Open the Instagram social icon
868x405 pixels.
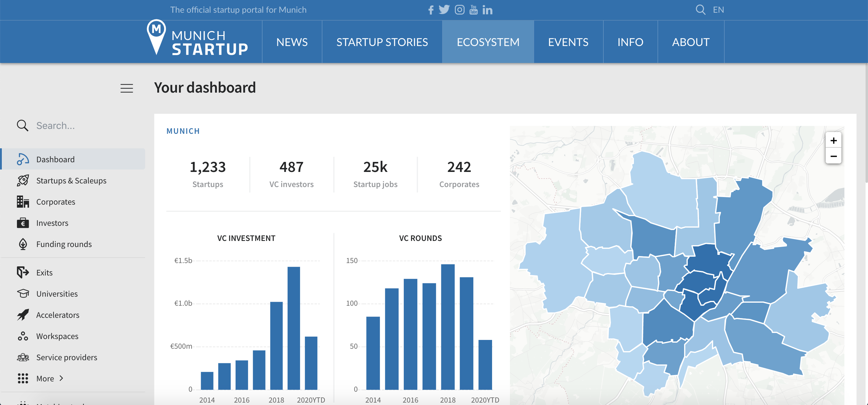[460, 10]
